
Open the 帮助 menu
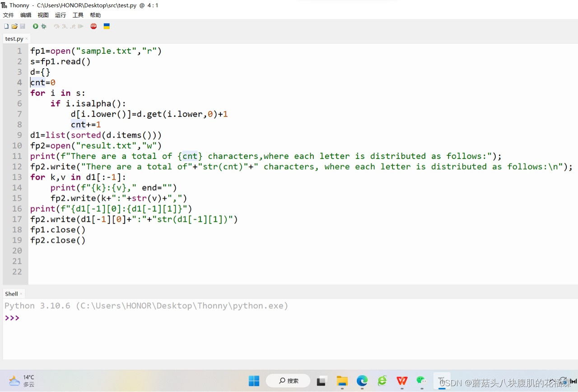pyautogui.click(x=95, y=15)
